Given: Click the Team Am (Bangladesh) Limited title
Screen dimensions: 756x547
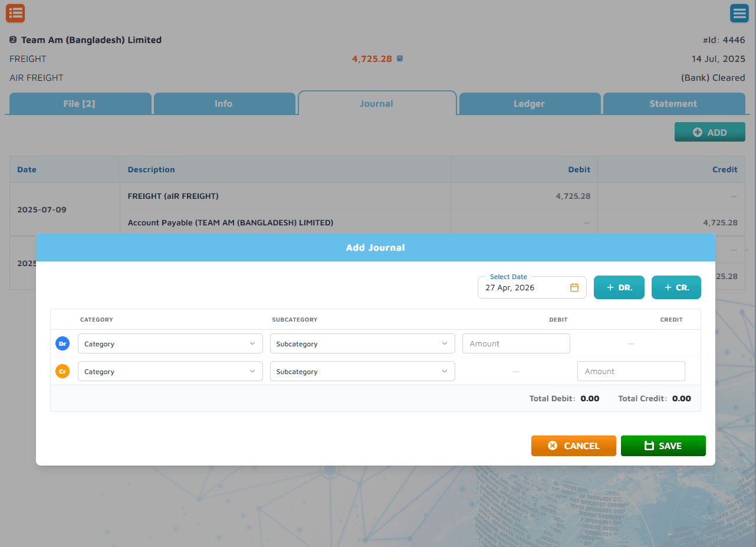Looking at the screenshot, I should [x=91, y=40].
